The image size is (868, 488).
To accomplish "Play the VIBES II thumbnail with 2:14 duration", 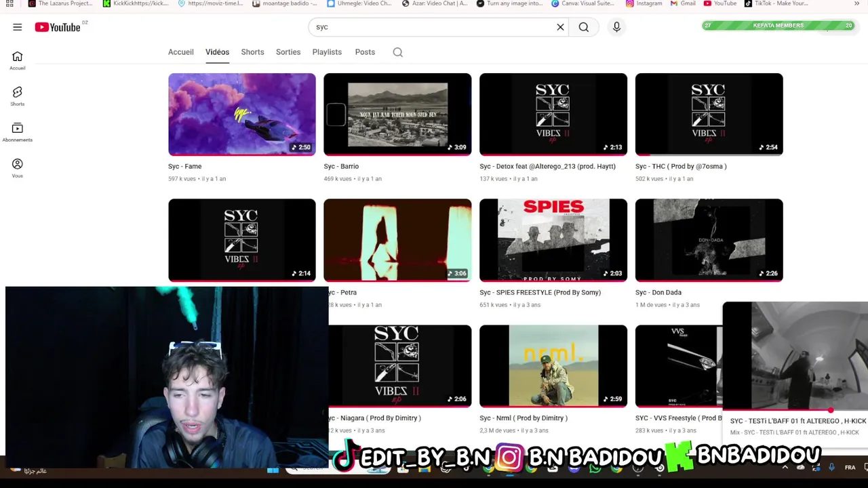I will point(242,240).
